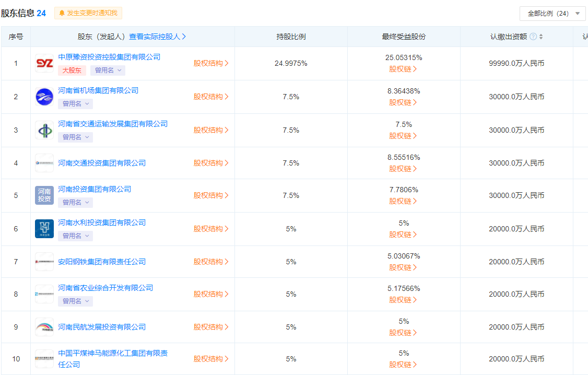588x375 pixels.
Task: Click the 河南水利投资集团 logo icon
Action: (44, 229)
